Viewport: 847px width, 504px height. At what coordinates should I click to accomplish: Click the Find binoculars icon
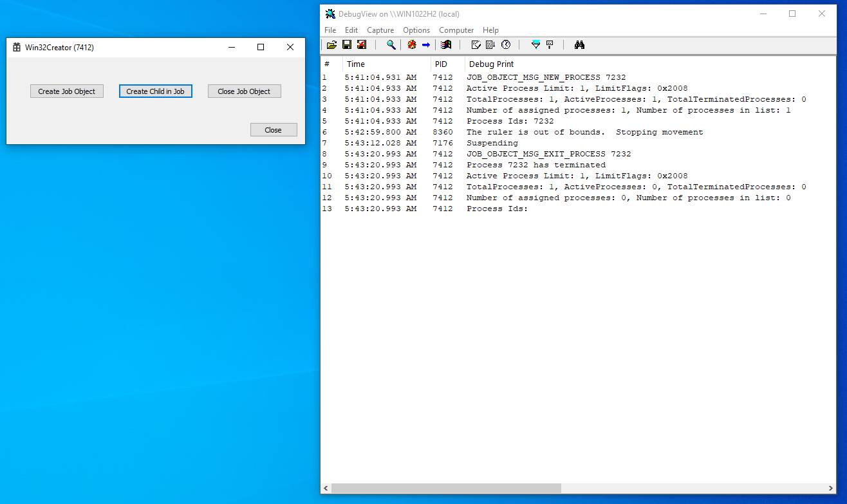(x=579, y=44)
